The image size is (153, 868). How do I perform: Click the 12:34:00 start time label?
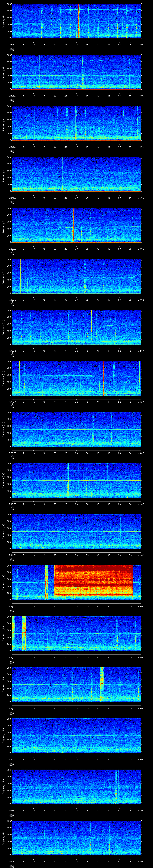pyautogui.click(x=12, y=198)
